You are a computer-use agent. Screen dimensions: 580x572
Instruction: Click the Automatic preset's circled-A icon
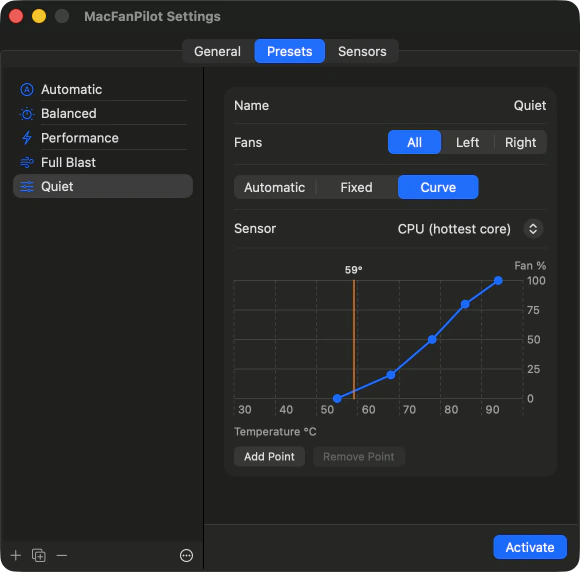(27, 90)
